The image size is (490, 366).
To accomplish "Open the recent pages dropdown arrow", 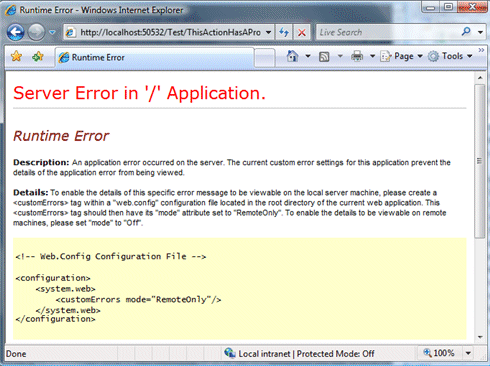I will tap(52, 32).
